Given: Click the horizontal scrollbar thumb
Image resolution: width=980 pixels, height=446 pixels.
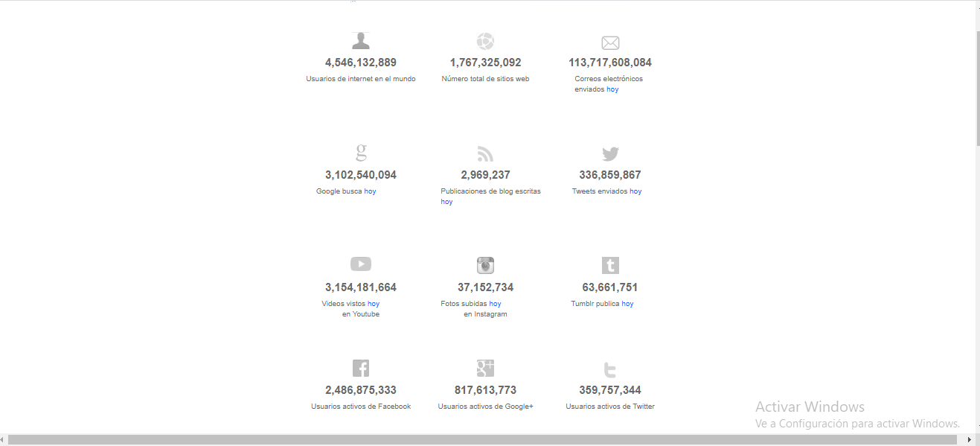Looking at the screenshot, I should pos(482,440).
